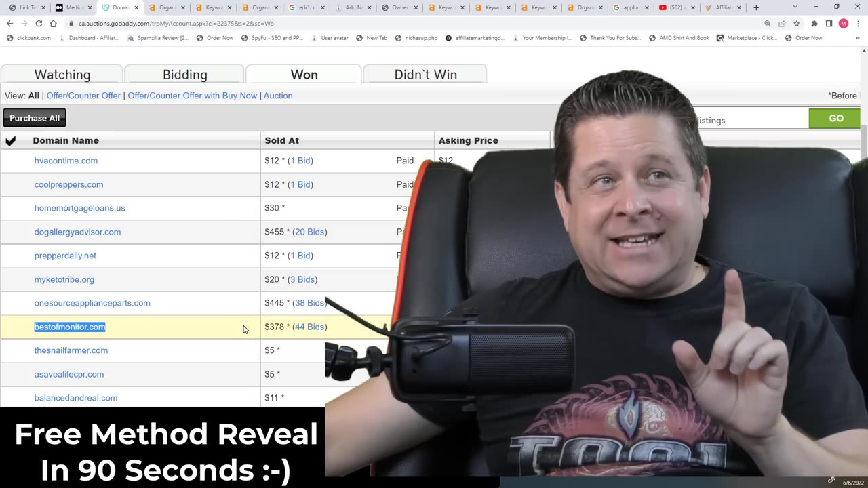This screenshot has height=488, width=868.
Task: Sort by Domain Name column header
Action: 66,140
